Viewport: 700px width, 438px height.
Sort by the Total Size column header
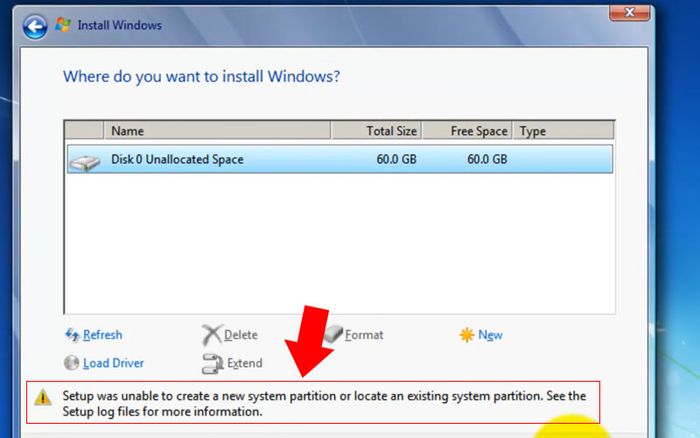(376, 131)
